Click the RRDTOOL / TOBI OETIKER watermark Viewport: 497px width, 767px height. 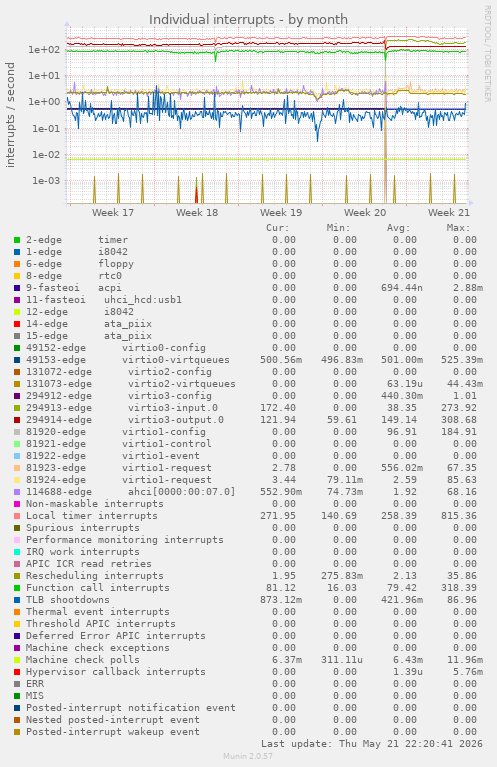click(487, 53)
